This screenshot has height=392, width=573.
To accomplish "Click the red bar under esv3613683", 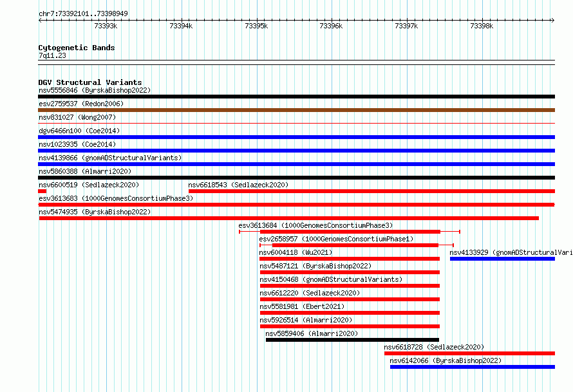I will 296,205.
